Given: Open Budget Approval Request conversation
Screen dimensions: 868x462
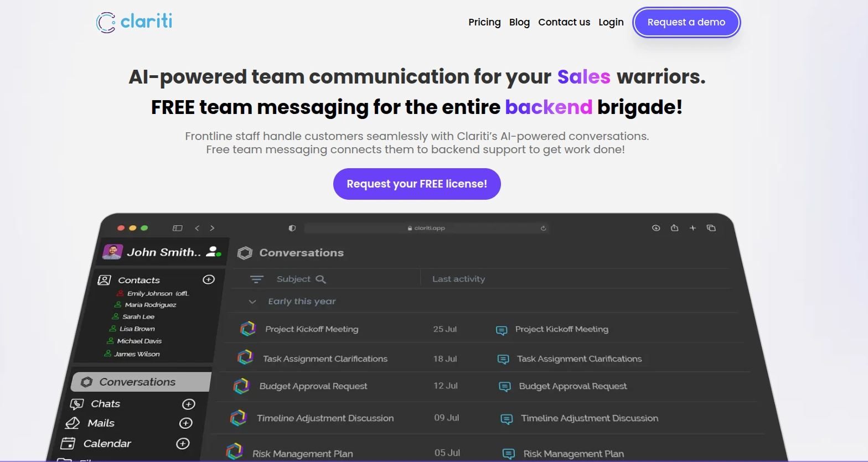Looking at the screenshot, I should (313, 386).
